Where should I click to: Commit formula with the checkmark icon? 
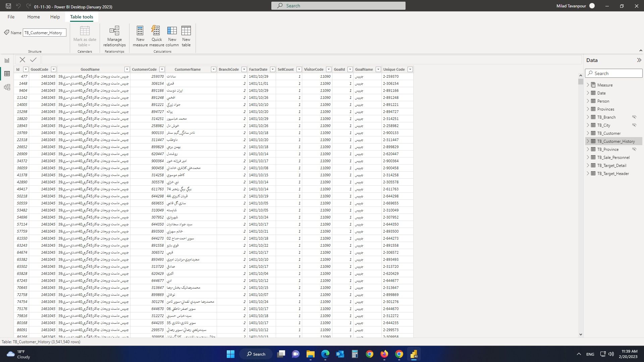[33, 60]
